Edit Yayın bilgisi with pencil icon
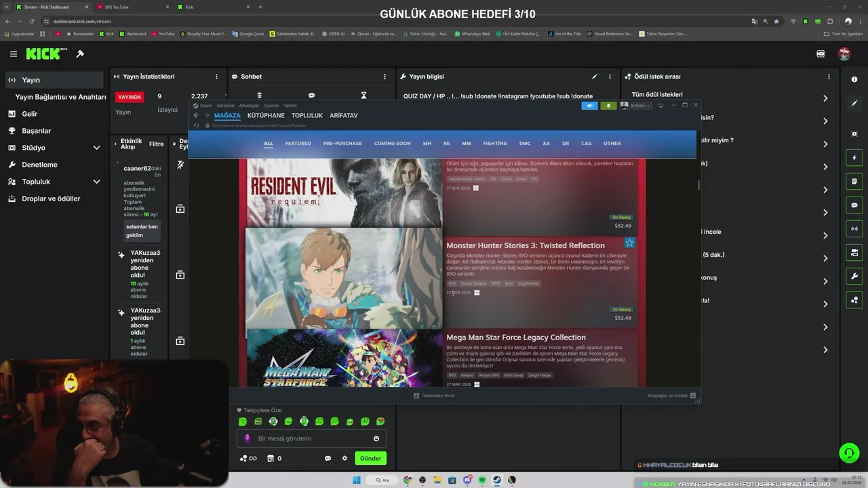Viewport: 868px width, 488px height. tap(595, 77)
